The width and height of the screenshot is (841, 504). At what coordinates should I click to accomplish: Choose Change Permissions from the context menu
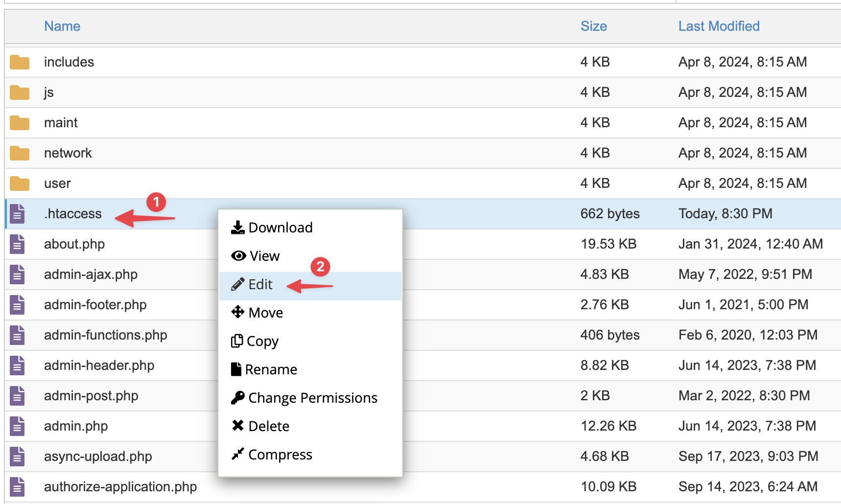point(310,398)
